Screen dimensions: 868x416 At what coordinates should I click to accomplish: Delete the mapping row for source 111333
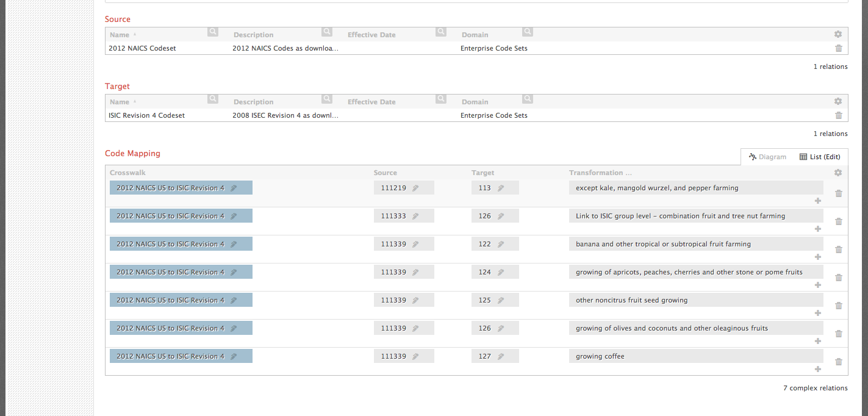pyautogui.click(x=839, y=221)
